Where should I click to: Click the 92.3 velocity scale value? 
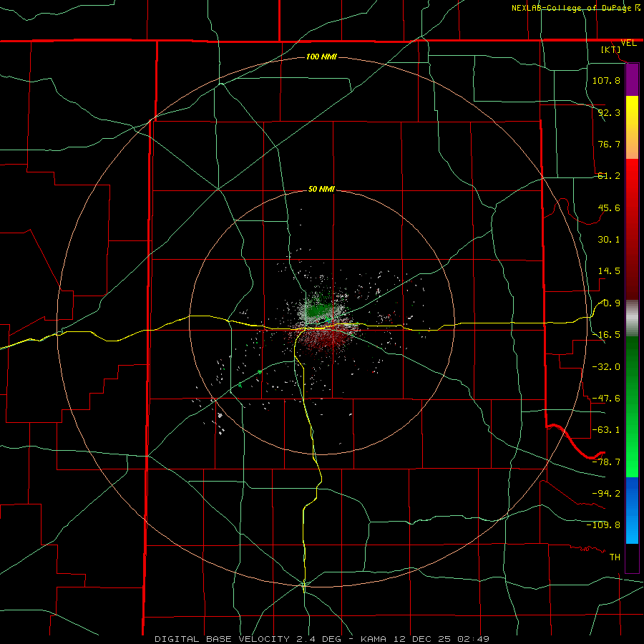tap(609, 112)
